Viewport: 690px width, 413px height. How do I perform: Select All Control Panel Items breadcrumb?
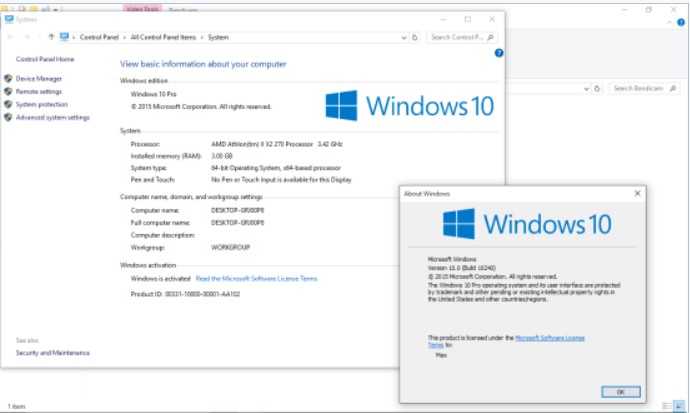pos(166,37)
